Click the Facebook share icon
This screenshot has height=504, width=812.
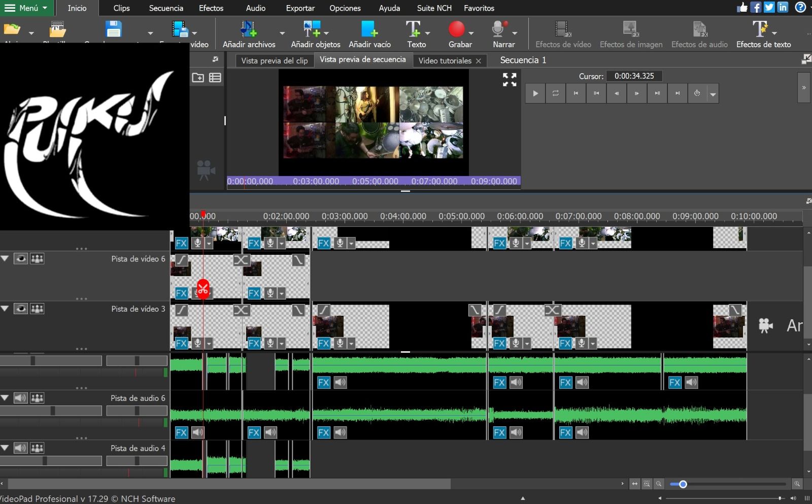[756, 7]
